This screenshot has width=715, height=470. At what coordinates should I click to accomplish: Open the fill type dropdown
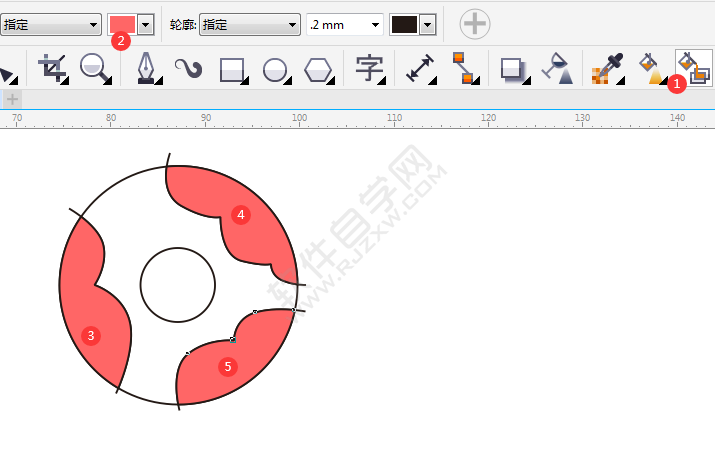(x=51, y=24)
